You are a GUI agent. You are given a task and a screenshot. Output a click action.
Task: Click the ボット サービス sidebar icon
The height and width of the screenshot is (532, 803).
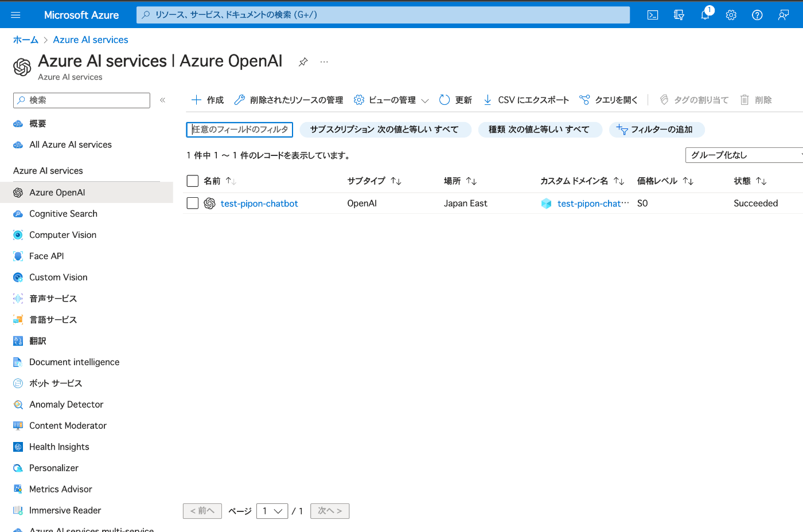point(18,384)
